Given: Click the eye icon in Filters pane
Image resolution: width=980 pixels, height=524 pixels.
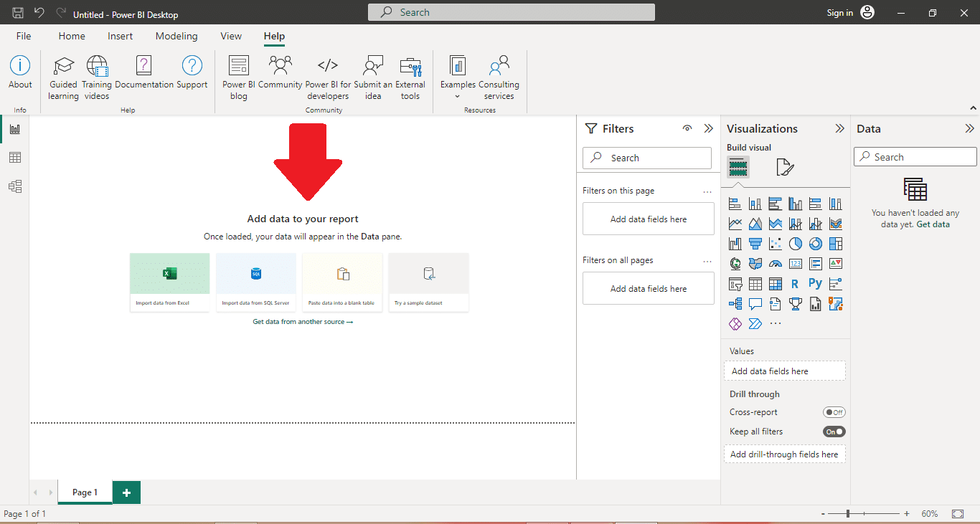Looking at the screenshot, I should (687, 128).
